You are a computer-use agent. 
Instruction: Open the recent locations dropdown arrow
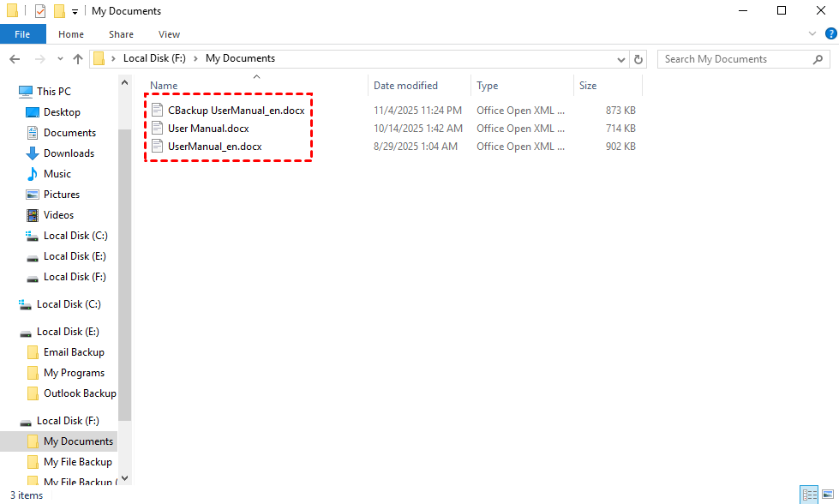[x=59, y=59]
